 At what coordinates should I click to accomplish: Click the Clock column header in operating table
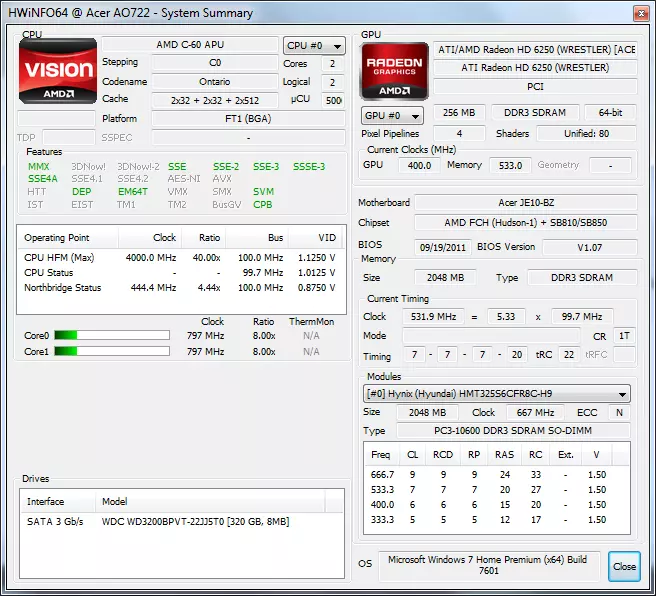coord(150,238)
